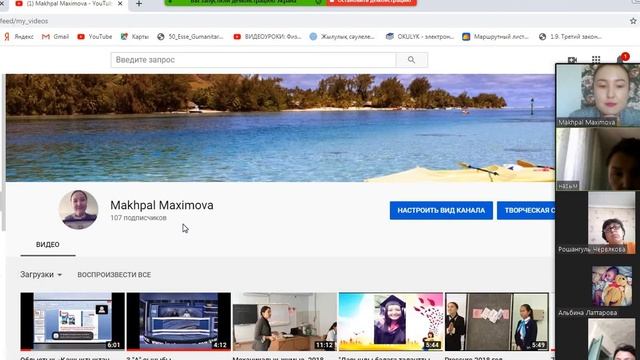Click ВОСПРОИЗВЕСТИ ВСЕ link
This screenshot has width=640, height=360.
click(114, 275)
